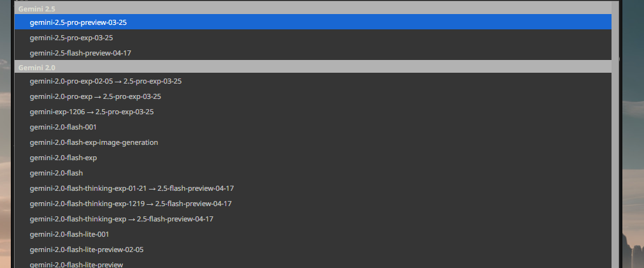Select gemini-2.0-pro-exp-02-05 entry
644x268 pixels.
click(313, 81)
